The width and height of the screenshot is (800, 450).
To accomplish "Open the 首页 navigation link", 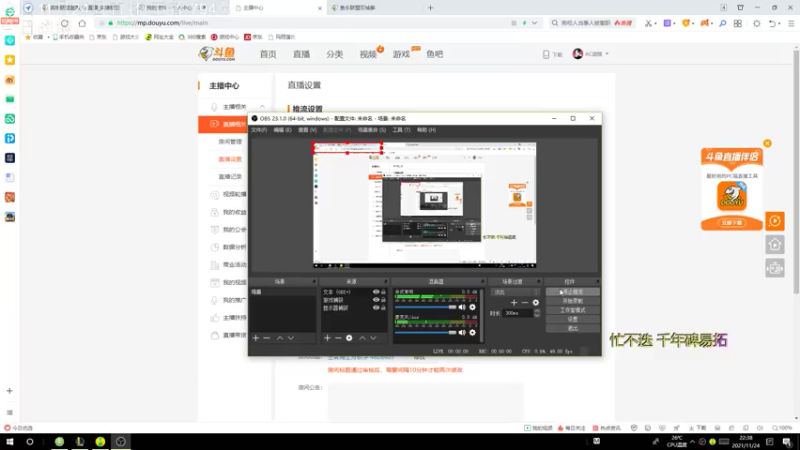I will pos(268,54).
